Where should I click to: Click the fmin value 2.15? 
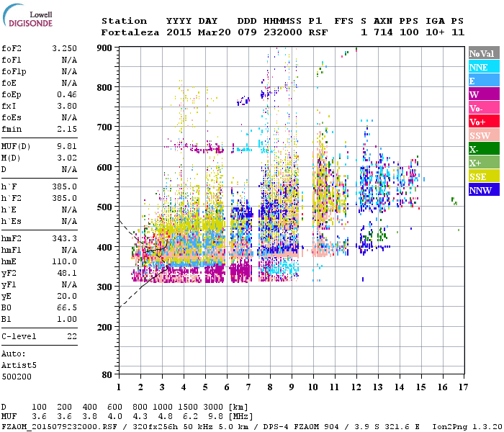(x=67, y=129)
